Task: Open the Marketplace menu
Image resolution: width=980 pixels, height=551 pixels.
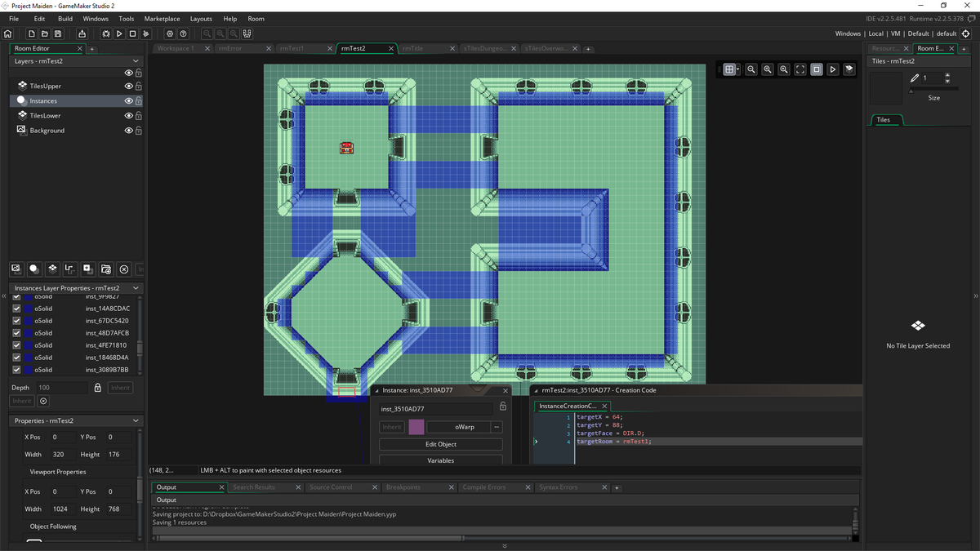Action: coord(162,19)
